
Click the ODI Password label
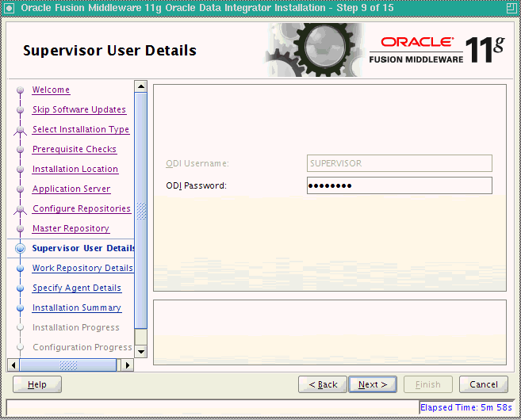tap(197, 185)
